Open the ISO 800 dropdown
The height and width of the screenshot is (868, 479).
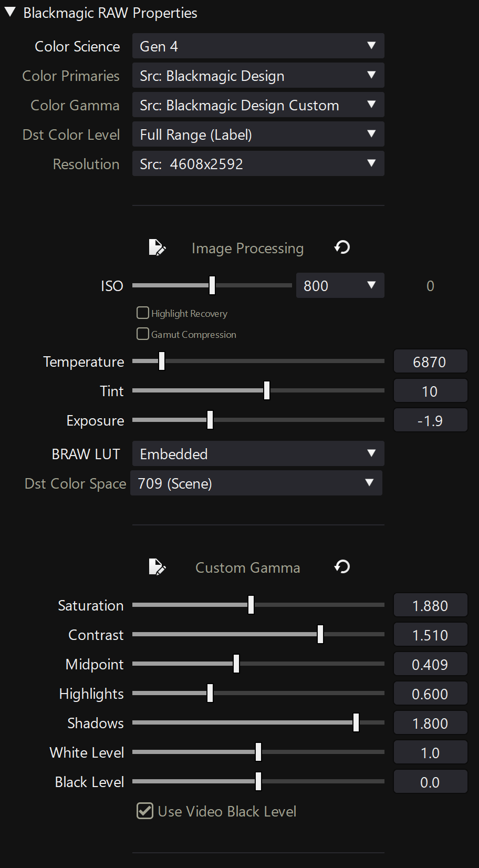[x=340, y=286]
